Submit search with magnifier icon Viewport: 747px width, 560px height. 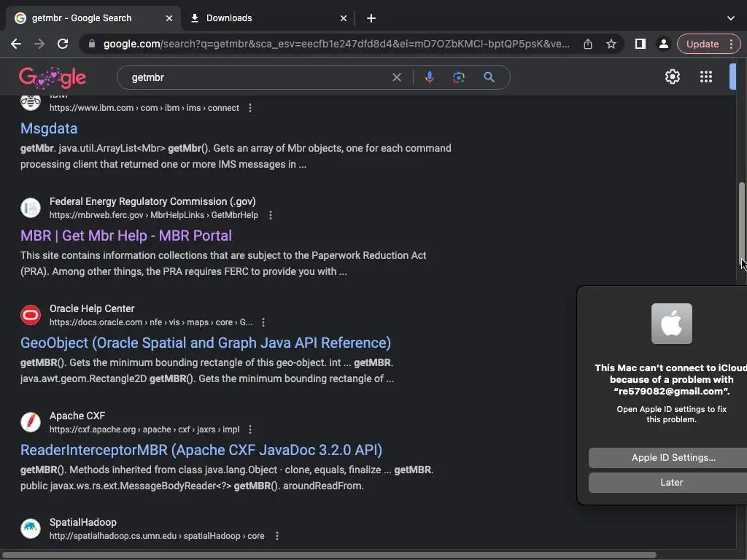489,77
